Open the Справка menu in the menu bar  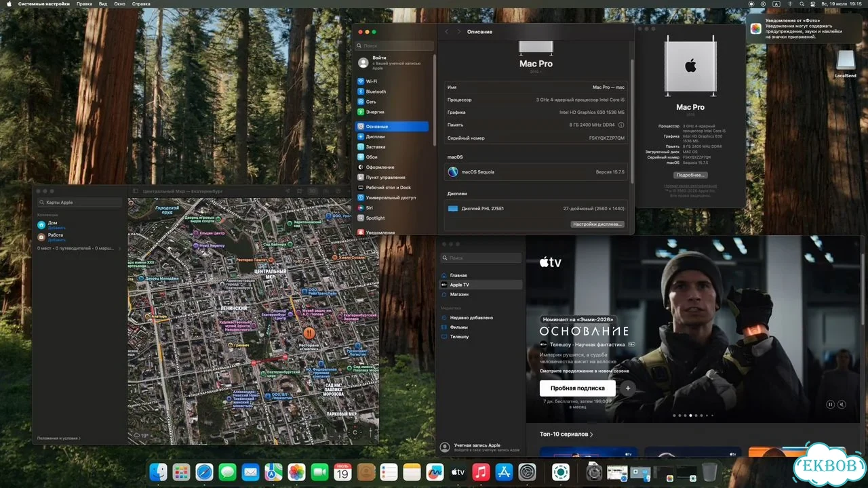click(x=141, y=3)
